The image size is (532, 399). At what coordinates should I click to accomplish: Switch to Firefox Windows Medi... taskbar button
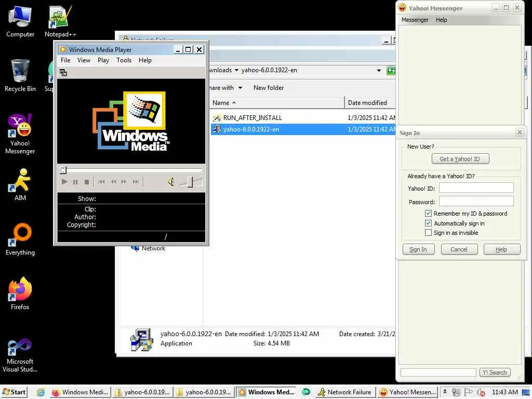coord(81,392)
